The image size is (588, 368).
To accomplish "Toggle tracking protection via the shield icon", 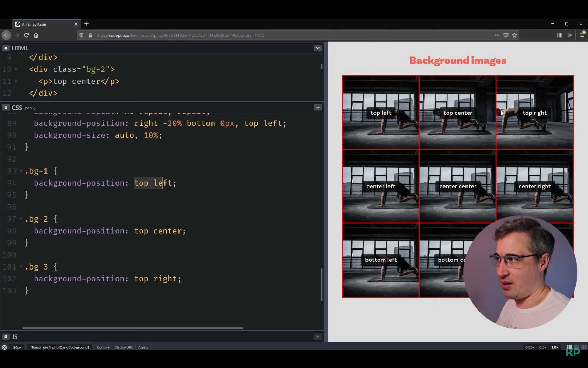I will point(81,35).
